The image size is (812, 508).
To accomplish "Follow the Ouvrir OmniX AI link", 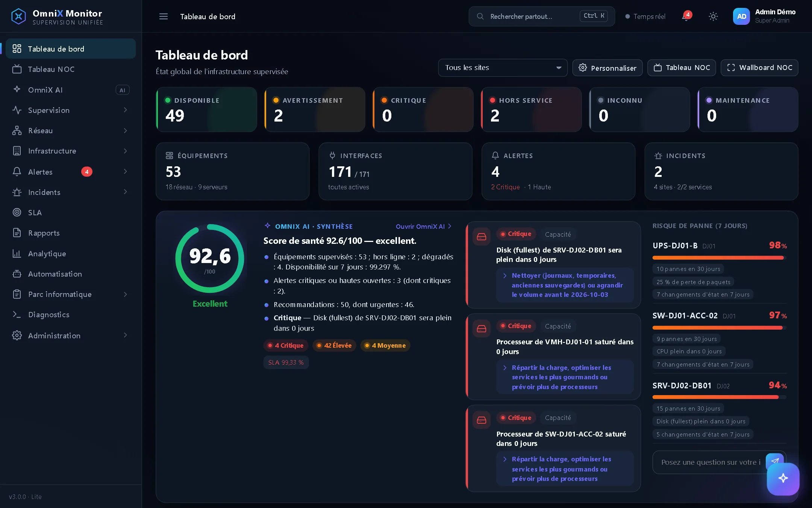I will point(424,227).
